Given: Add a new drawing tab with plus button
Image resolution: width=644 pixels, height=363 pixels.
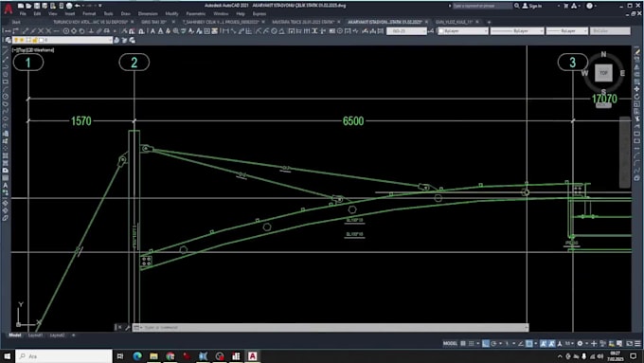Looking at the screenshot, I should tap(489, 22).
